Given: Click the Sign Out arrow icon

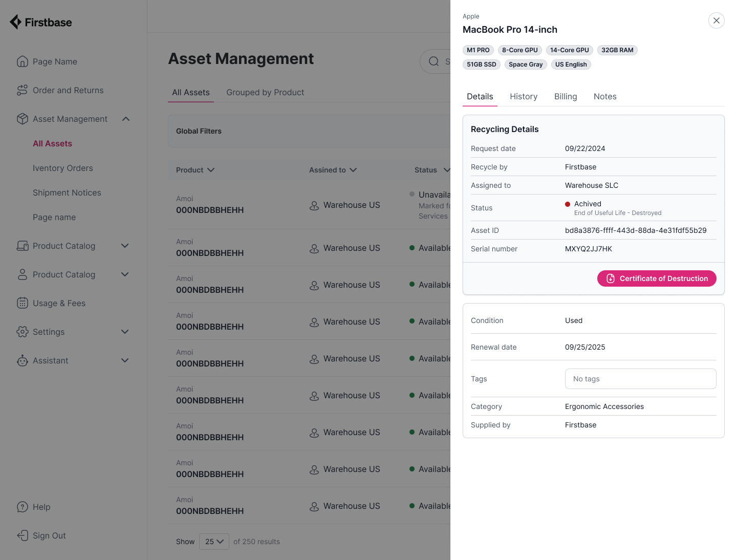Looking at the screenshot, I should [23, 535].
